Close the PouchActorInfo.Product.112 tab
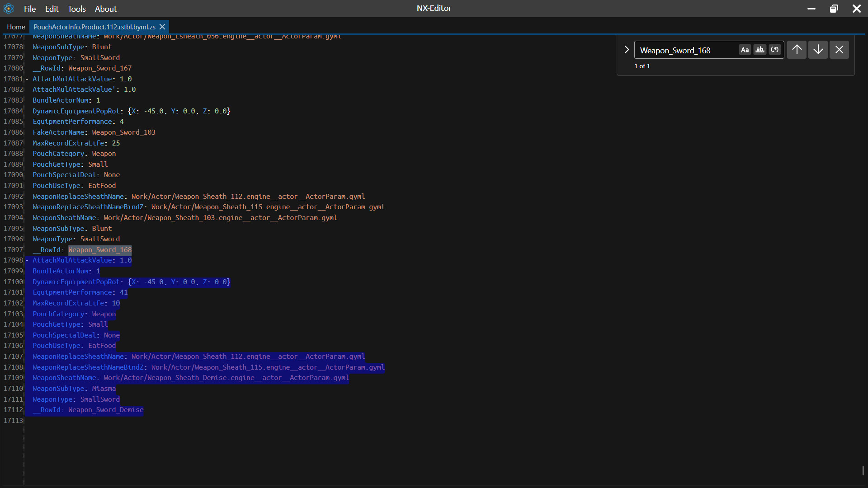This screenshot has width=868, height=488. point(162,27)
